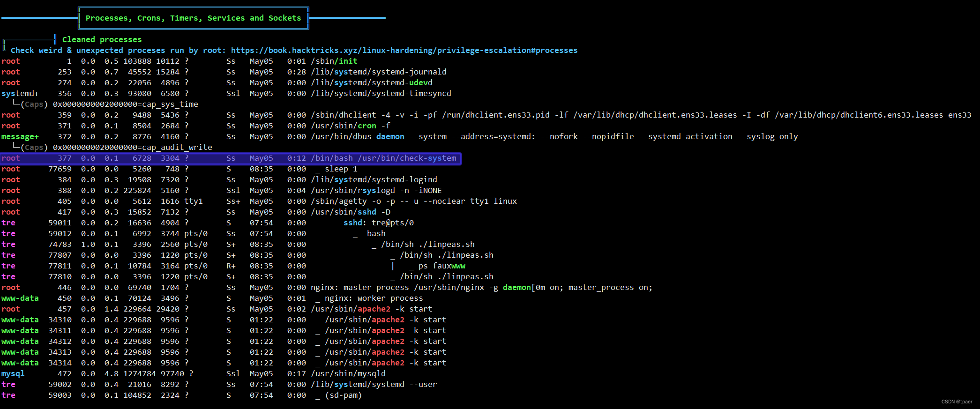Click PID 77659 in the sleep row
The height and width of the screenshot is (409, 980).
pyautogui.click(x=60, y=169)
